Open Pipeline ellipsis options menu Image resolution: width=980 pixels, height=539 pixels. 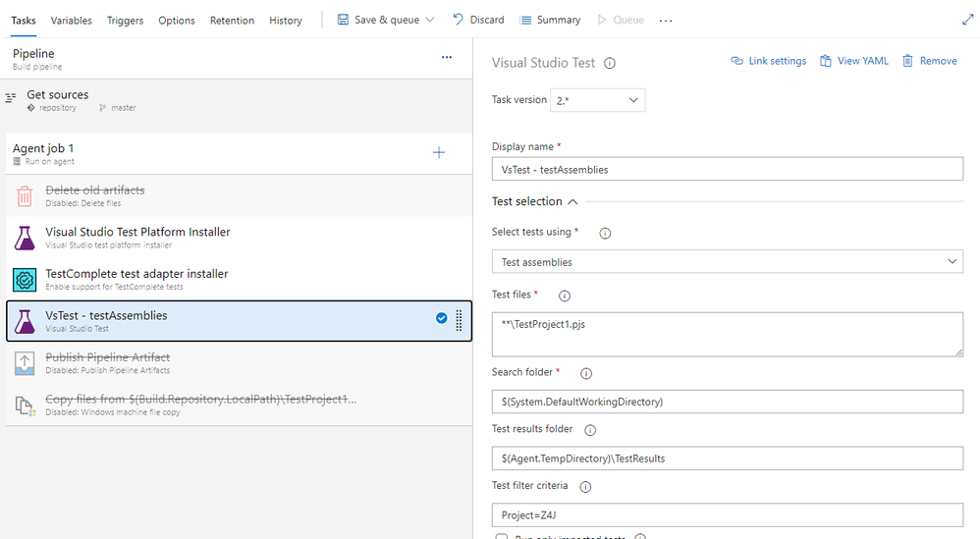click(447, 58)
